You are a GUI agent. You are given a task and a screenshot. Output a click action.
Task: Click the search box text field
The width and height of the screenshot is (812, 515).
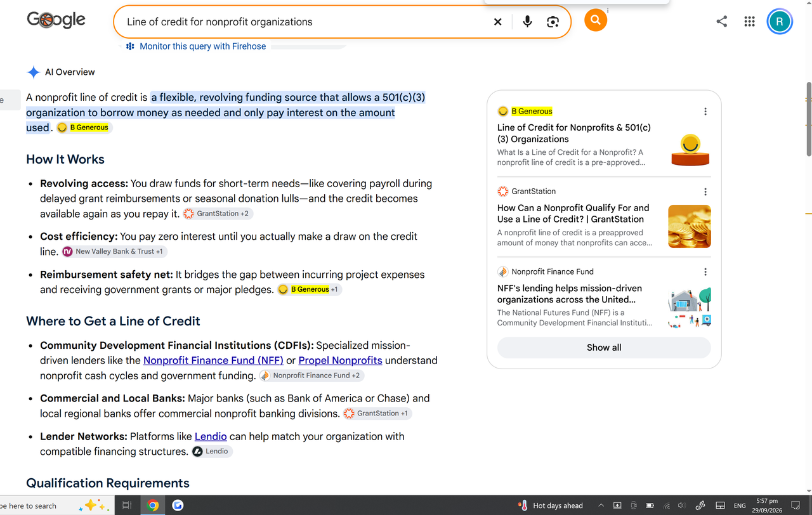point(304,22)
